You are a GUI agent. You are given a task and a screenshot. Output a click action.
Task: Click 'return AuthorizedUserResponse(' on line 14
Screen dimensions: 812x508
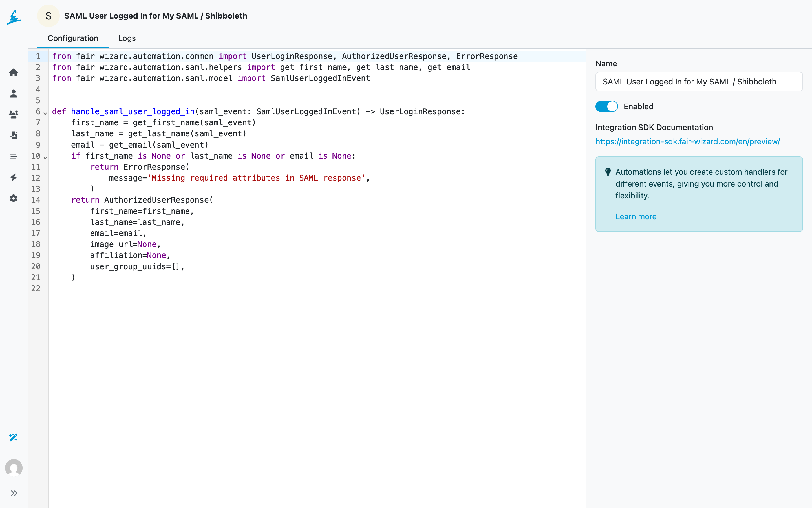point(142,200)
